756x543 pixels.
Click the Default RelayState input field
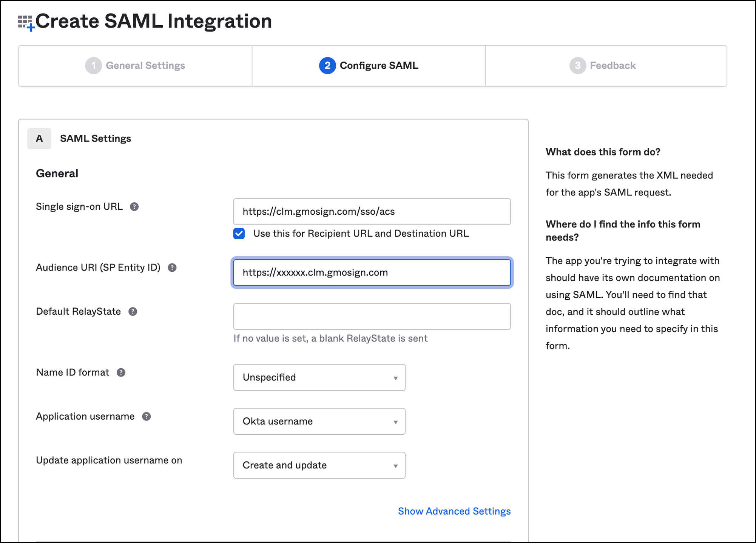pos(372,317)
